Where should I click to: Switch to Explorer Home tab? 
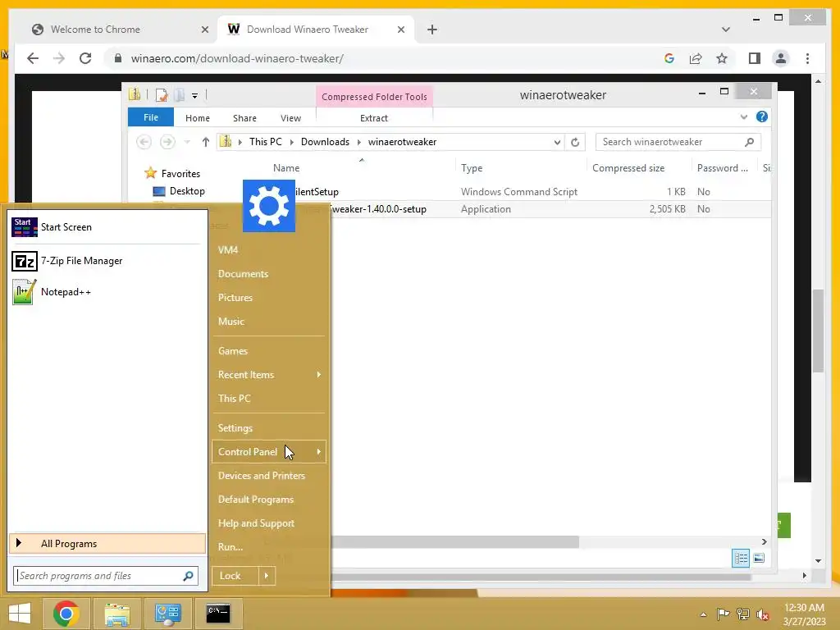coord(198,118)
